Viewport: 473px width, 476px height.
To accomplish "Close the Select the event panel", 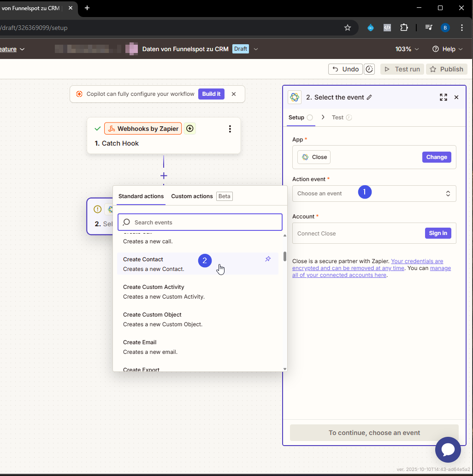I will click(x=456, y=97).
